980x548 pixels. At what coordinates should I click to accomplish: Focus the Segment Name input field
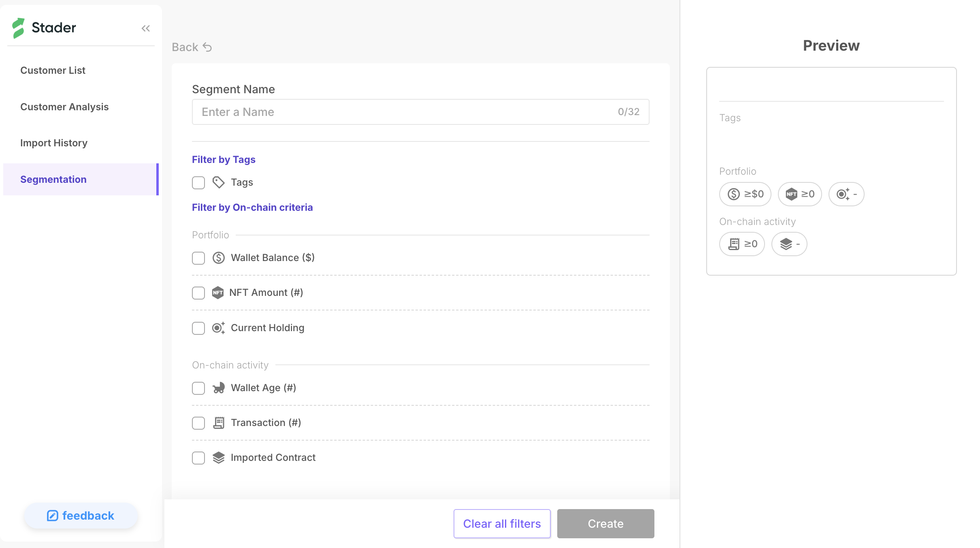click(405, 112)
